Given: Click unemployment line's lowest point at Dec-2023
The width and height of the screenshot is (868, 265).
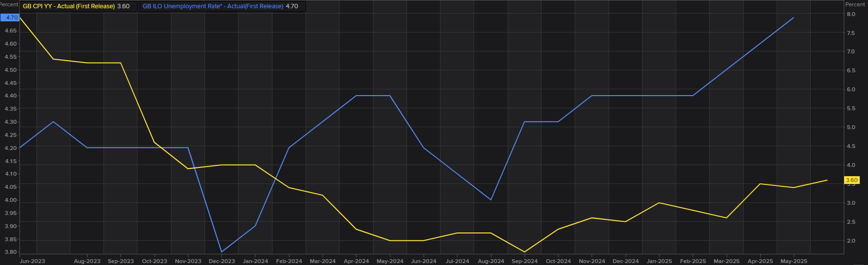Looking at the screenshot, I should point(221,252).
